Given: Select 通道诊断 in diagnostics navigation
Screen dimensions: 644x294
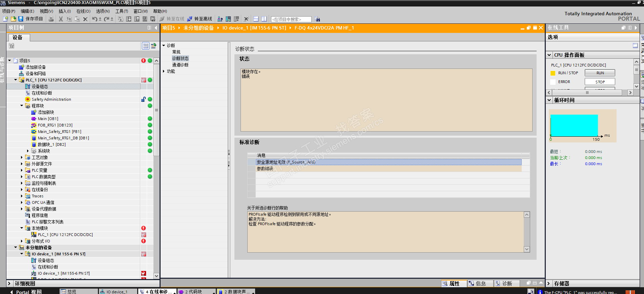Looking at the screenshot, I should (x=180, y=65).
